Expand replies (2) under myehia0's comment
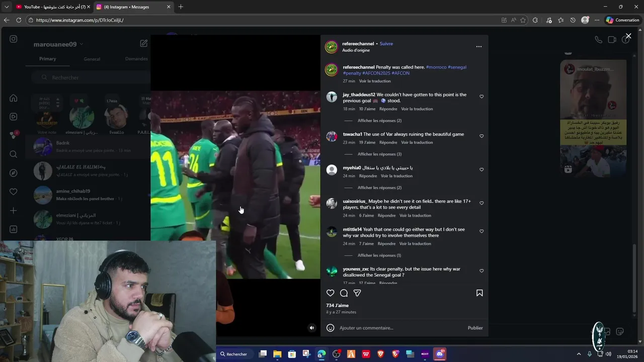Viewport: 644px width, 362px height. click(379, 188)
